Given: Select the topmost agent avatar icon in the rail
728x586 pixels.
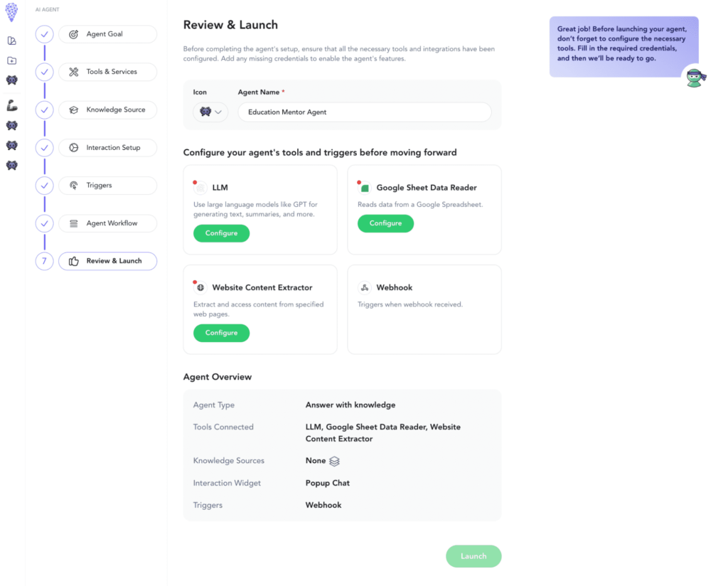Looking at the screenshot, I should point(11,80).
